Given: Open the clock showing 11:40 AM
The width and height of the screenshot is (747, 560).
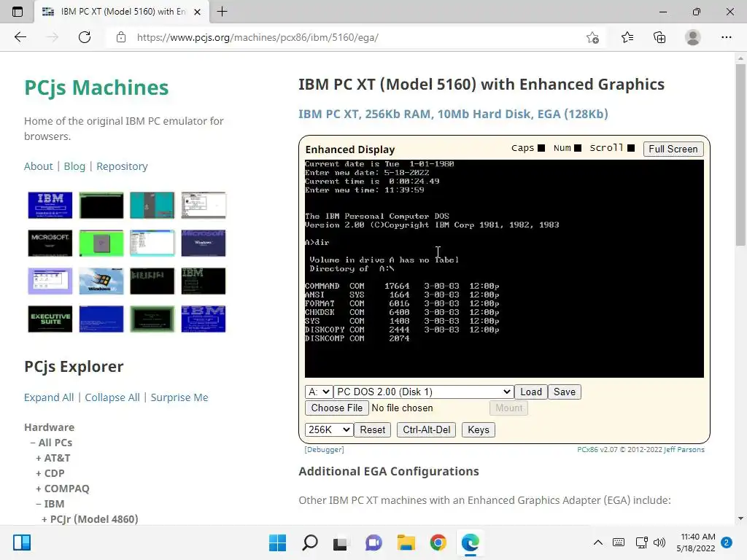Looking at the screenshot, I should click(x=695, y=542).
